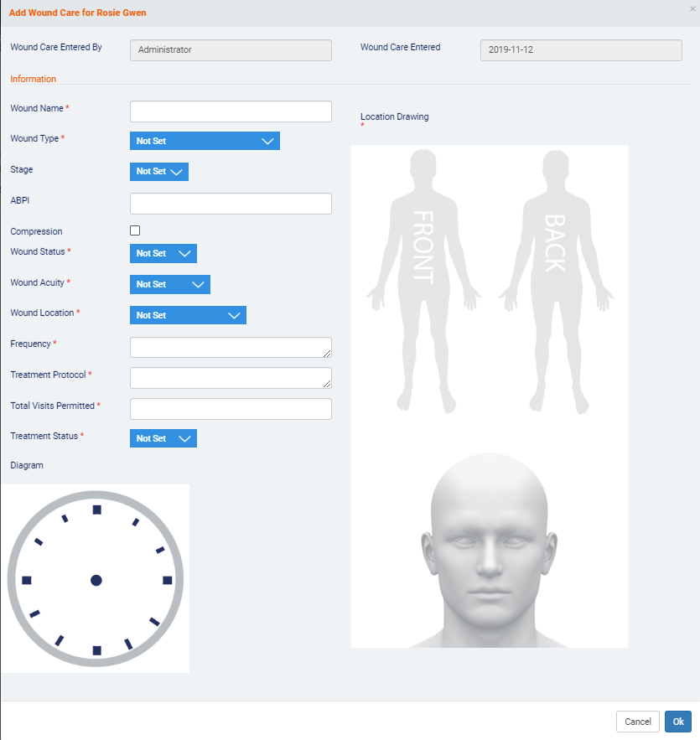This screenshot has height=740, width=700.
Task: Expand the Treatment Status dropdown
Action: (163, 438)
